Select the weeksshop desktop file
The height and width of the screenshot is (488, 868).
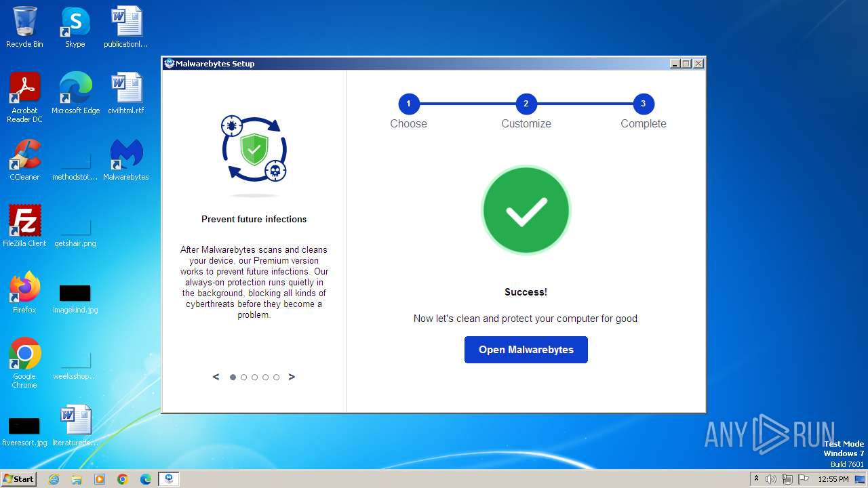pos(75,365)
